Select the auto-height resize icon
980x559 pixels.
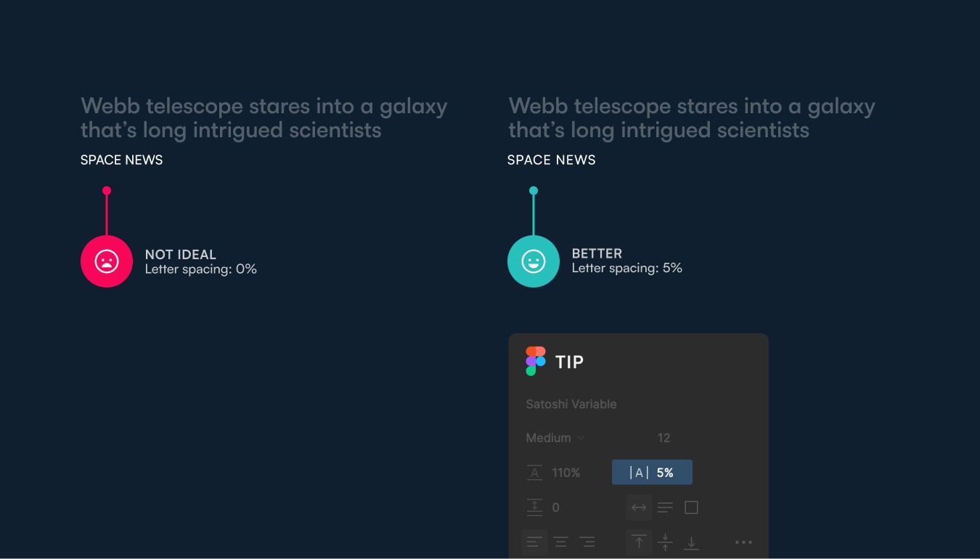pyautogui.click(x=664, y=507)
